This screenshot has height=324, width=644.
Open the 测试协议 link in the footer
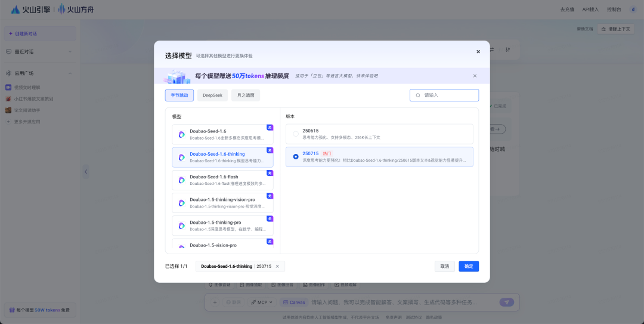tap(414, 317)
